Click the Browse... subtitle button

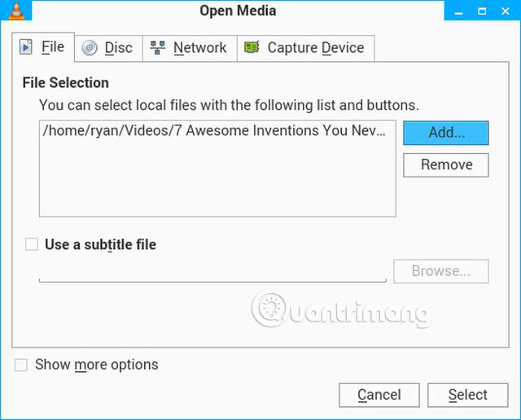(440, 271)
